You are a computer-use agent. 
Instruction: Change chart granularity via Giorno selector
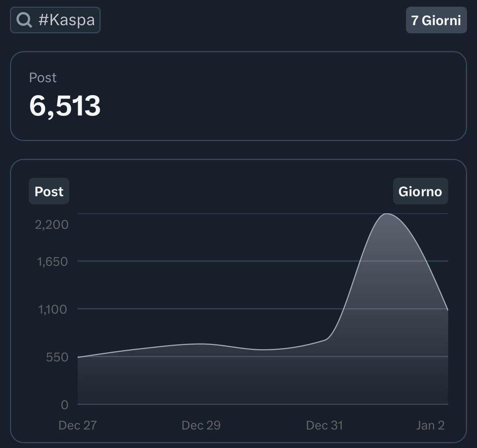pos(420,191)
